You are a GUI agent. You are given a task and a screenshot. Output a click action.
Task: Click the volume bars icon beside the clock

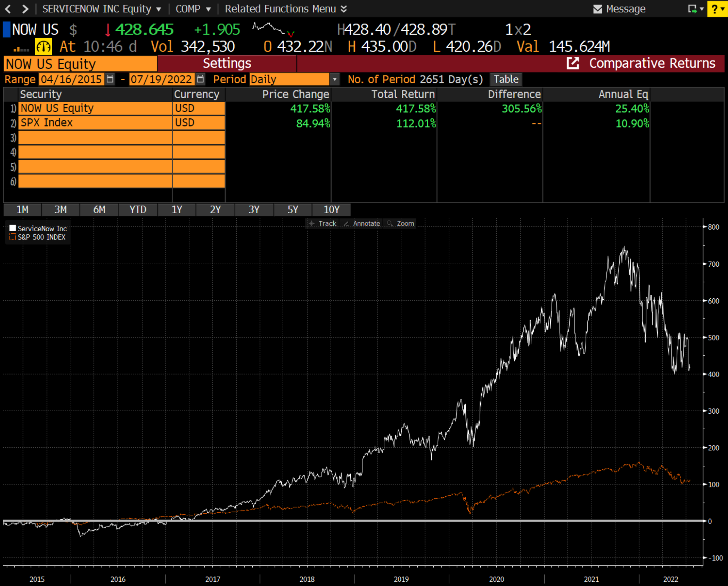tap(21, 49)
